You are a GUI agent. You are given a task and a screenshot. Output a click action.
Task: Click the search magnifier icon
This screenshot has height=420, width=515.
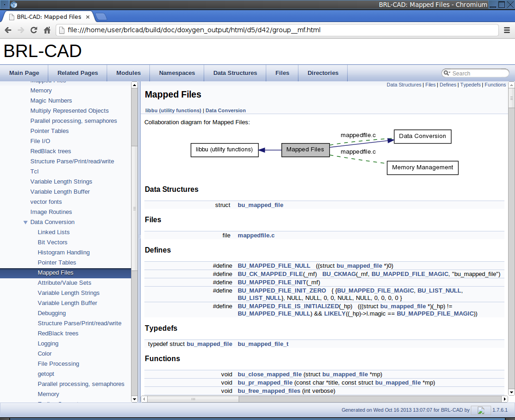[446, 73]
